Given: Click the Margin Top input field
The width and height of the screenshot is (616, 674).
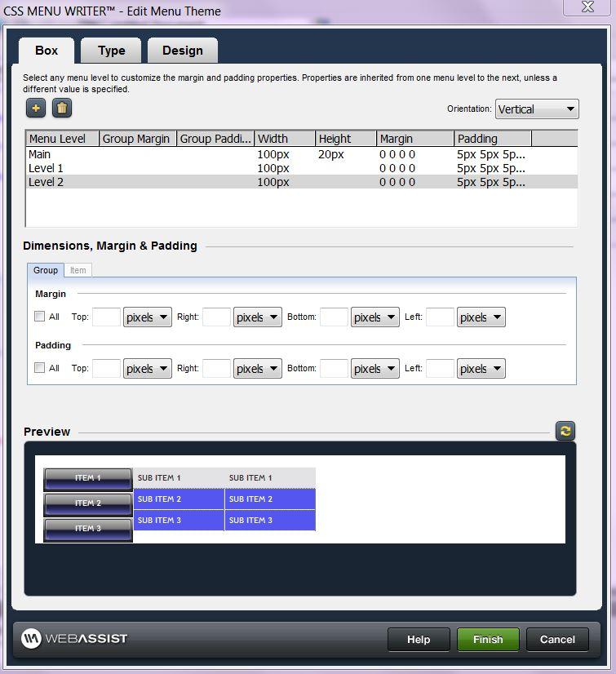Looking at the screenshot, I should 107,317.
